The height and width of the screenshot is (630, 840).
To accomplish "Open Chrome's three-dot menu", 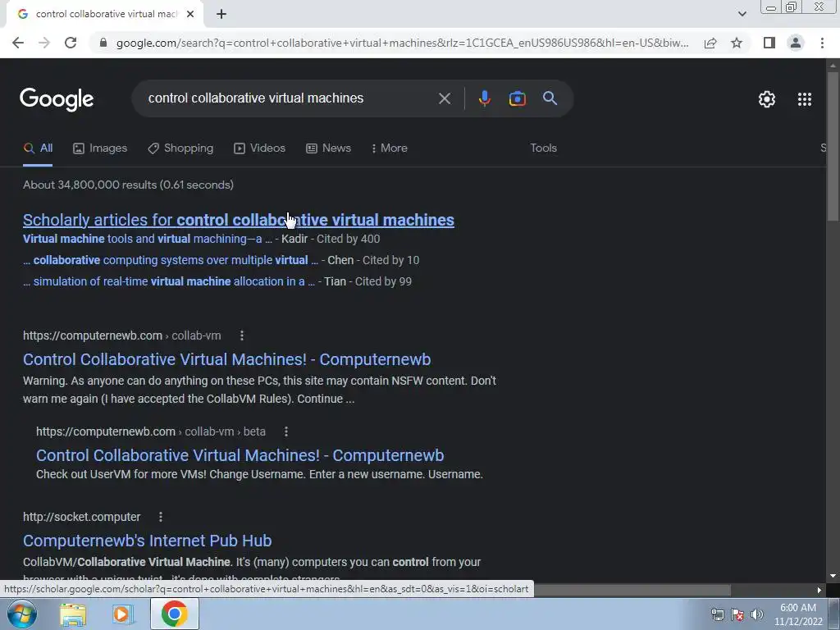I will [x=822, y=43].
